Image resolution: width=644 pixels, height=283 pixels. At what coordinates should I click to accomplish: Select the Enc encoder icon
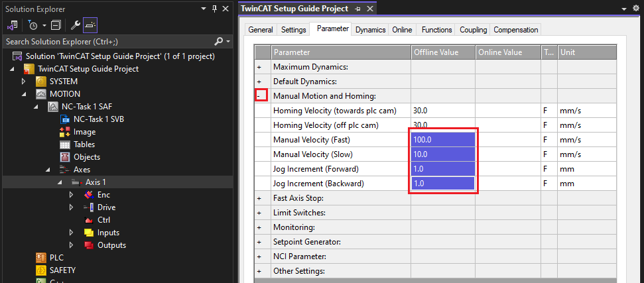click(89, 195)
